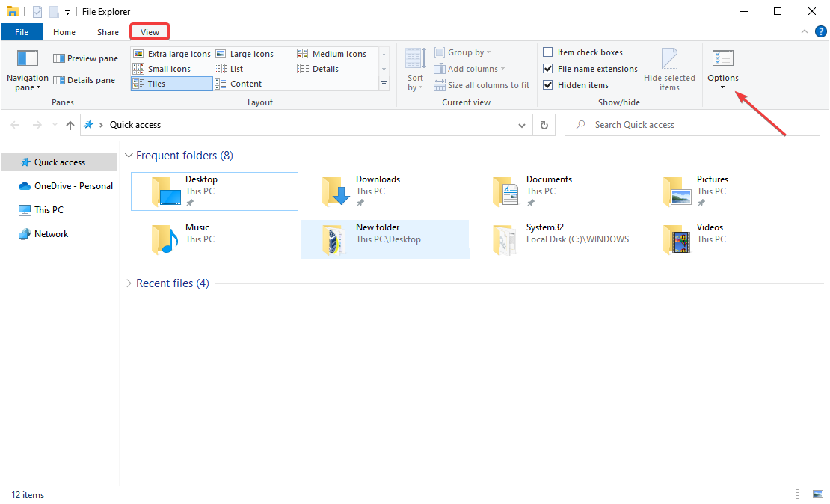830x504 pixels.
Task: Click the Search Quick access field
Action: coord(692,125)
